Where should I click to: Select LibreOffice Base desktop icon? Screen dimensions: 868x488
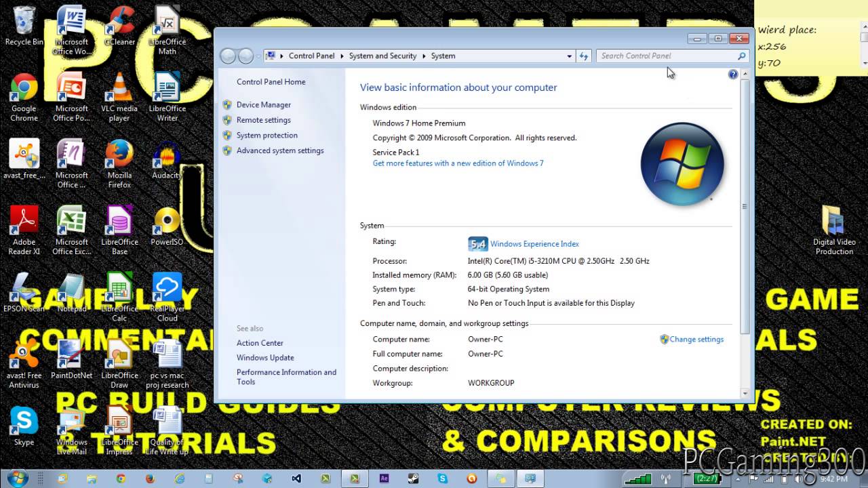click(119, 230)
